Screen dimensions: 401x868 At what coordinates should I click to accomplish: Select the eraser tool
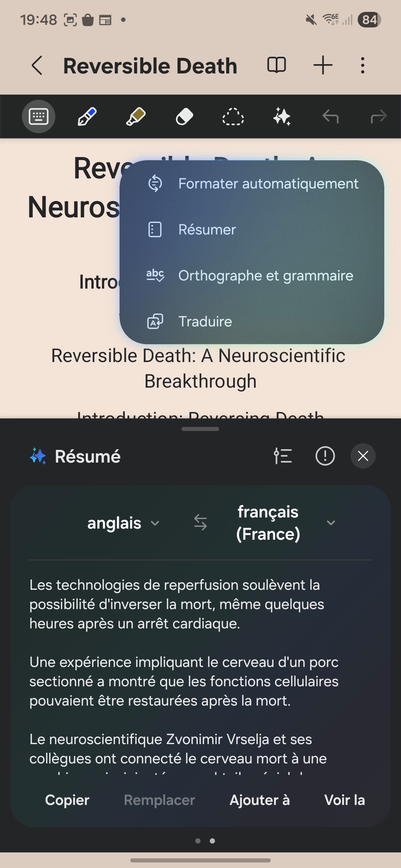pos(184,117)
